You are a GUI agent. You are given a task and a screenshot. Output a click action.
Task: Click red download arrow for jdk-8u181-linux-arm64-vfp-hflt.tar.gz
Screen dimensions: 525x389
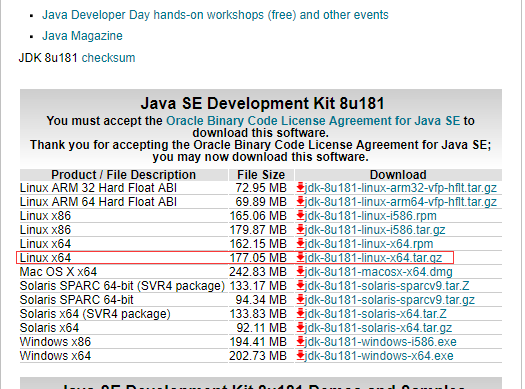coord(300,202)
